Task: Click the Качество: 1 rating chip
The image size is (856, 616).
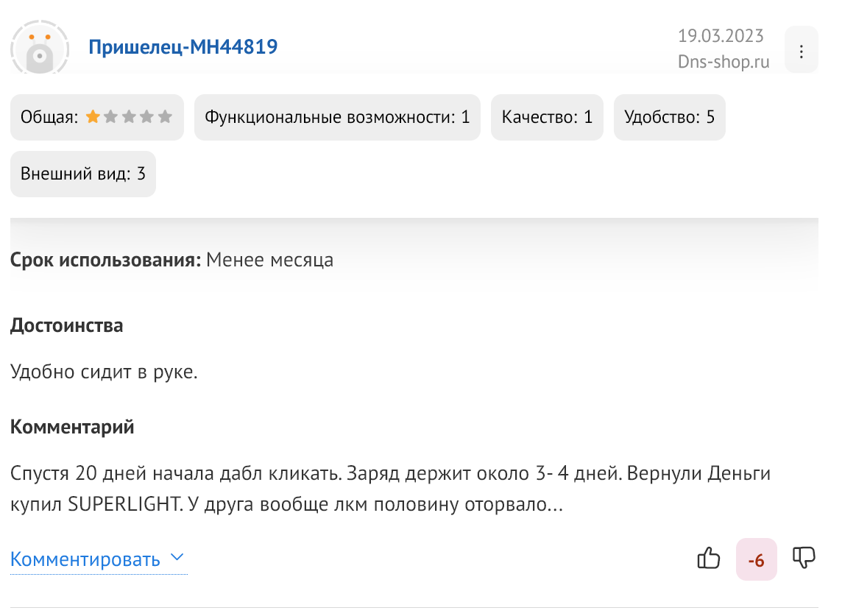Action: point(547,117)
